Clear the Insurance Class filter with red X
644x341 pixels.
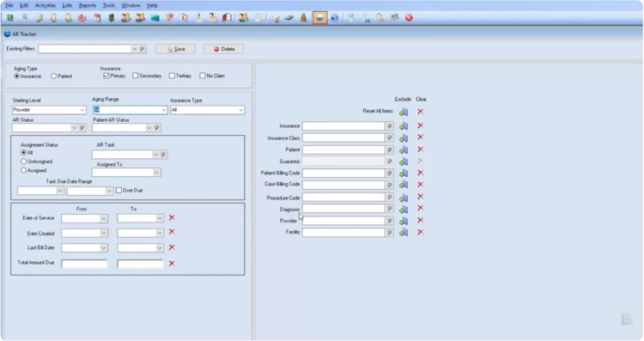pyautogui.click(x=420, y=137)
